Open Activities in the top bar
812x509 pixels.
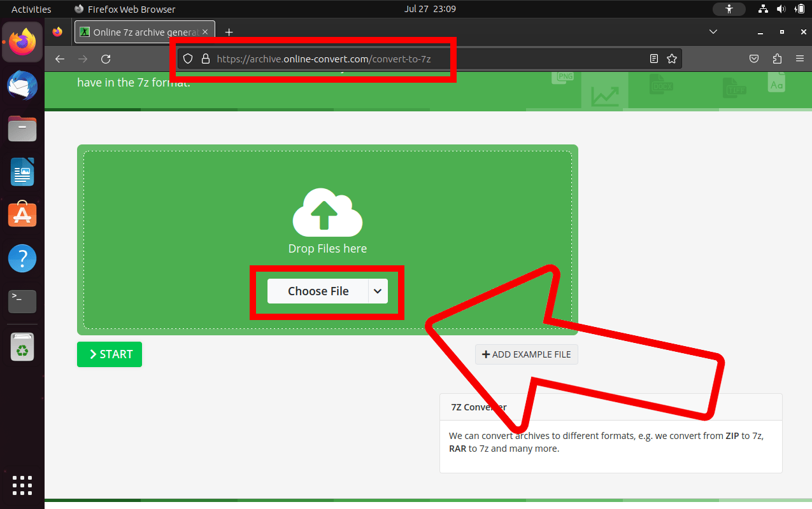coord(31,9)
